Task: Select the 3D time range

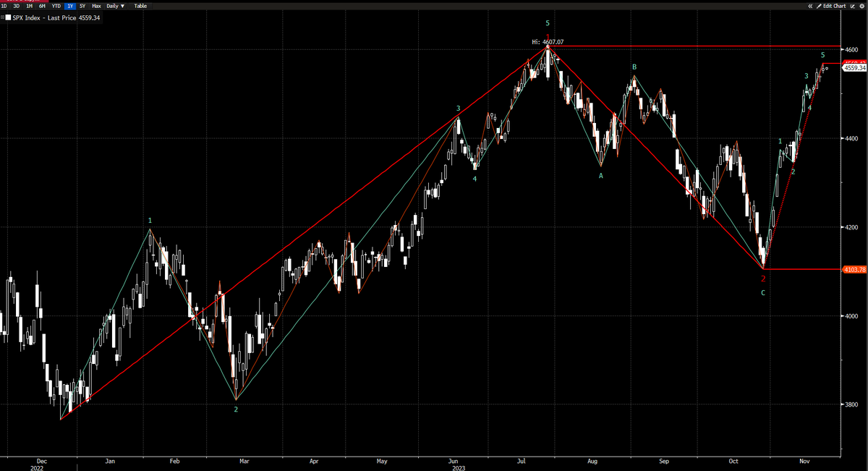Action: 17,6
